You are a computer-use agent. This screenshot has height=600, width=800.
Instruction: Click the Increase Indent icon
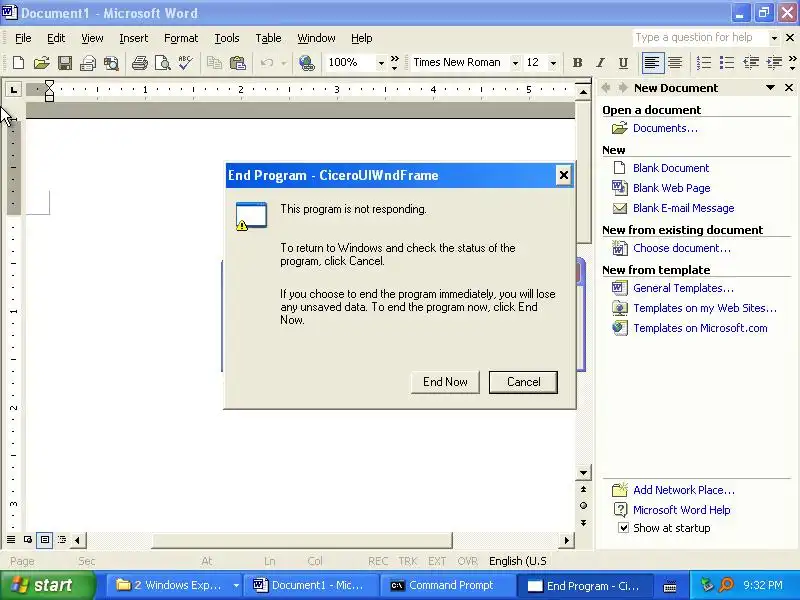click(774, 63)
